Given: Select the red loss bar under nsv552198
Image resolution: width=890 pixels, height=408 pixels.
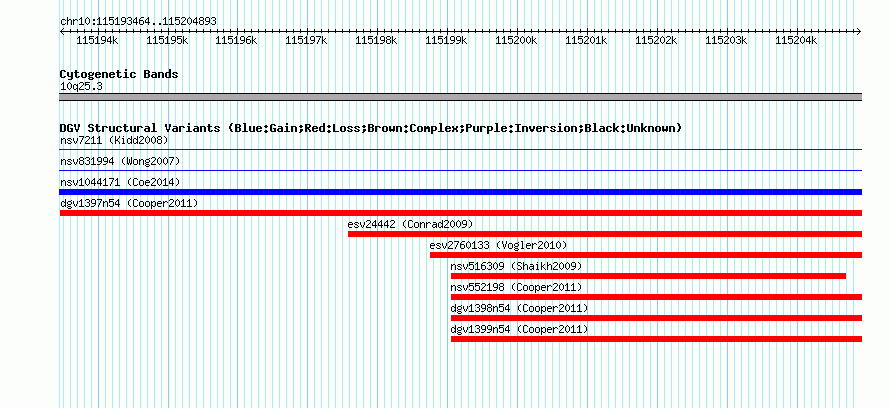Looking at the screenshot, I should pos(656,297).
